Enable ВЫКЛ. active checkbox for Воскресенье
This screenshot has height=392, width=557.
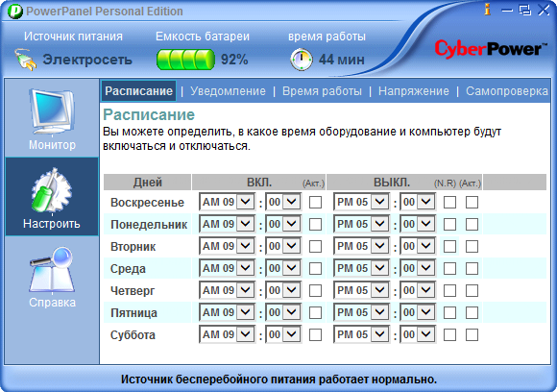[472, 202]
